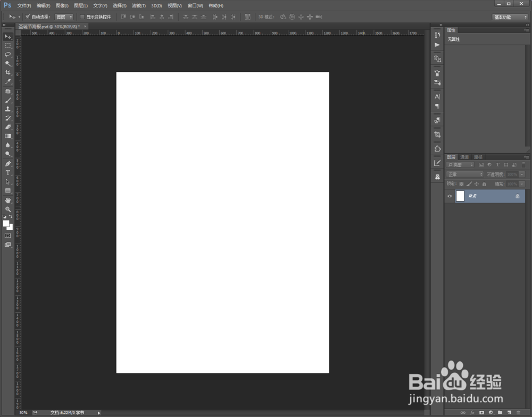Image resolution: width=532 pixels, height=417 pixels.
Task: Select the Clone Stamp tool
Action: (x=7, y=109)
